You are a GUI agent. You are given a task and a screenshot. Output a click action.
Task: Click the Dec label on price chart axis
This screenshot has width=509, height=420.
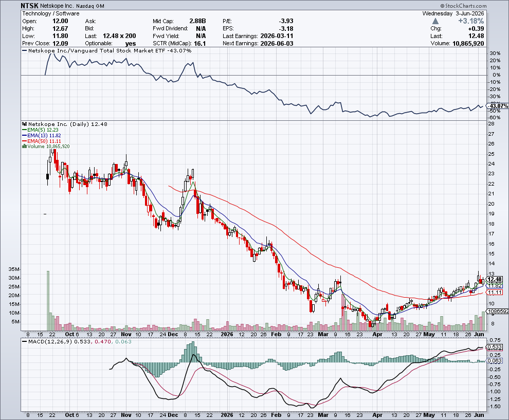pyautogui.click(x=173, y=334)
